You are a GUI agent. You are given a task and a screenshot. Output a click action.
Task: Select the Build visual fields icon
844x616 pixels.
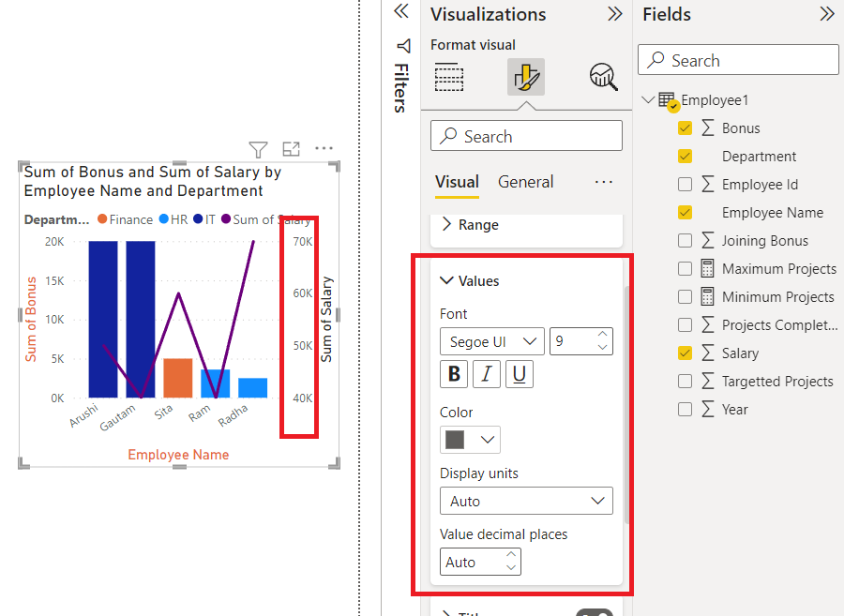tap(449, 77)
